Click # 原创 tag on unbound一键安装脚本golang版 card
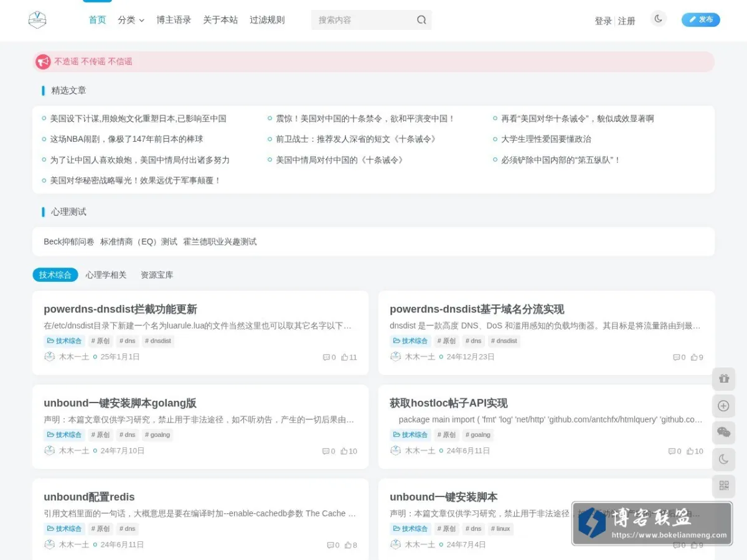 coord(100,435)
